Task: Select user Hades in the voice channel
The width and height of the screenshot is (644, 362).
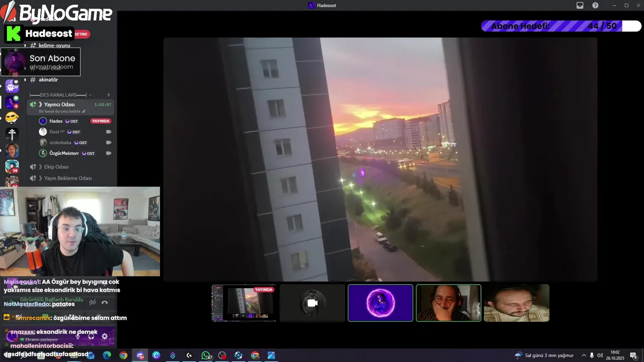Action: pos(56,121)
